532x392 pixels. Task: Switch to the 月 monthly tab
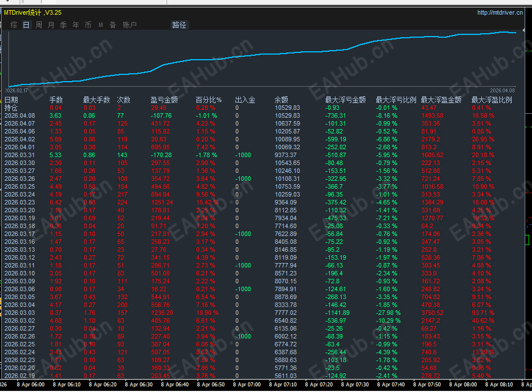(51, 25)
